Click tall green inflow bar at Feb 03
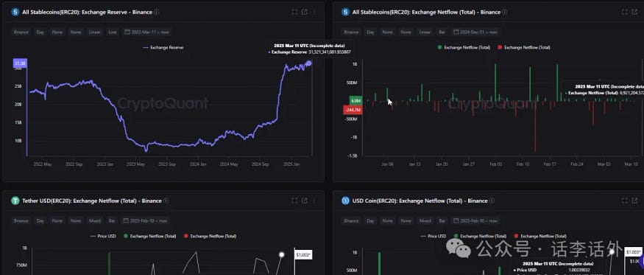This screenshot has width=644, height=275. [495, 83]
